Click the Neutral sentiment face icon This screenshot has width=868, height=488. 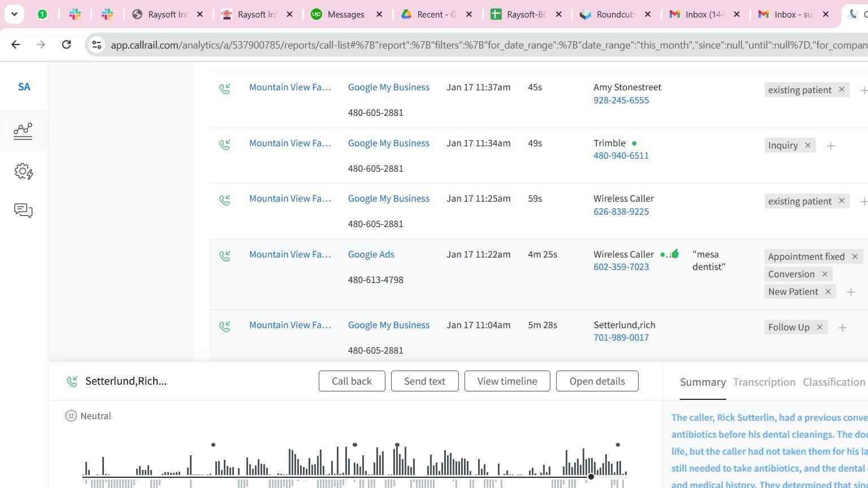[x=71, y=416]
